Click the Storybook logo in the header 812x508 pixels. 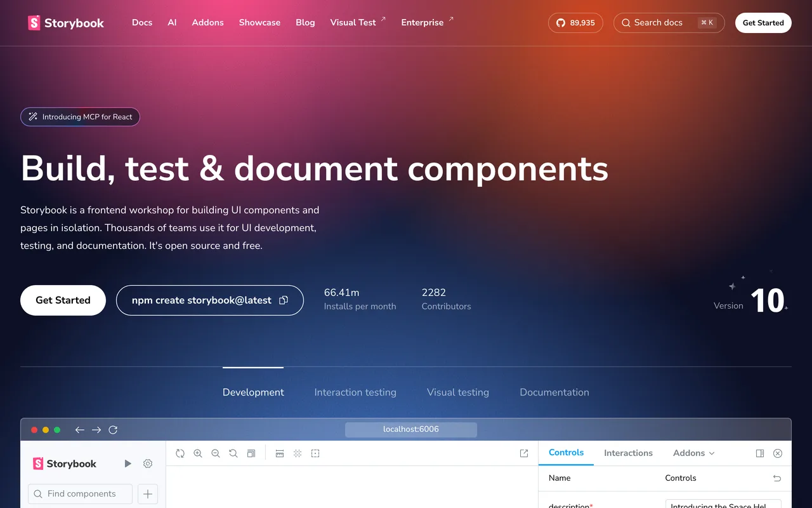[66, 23]
